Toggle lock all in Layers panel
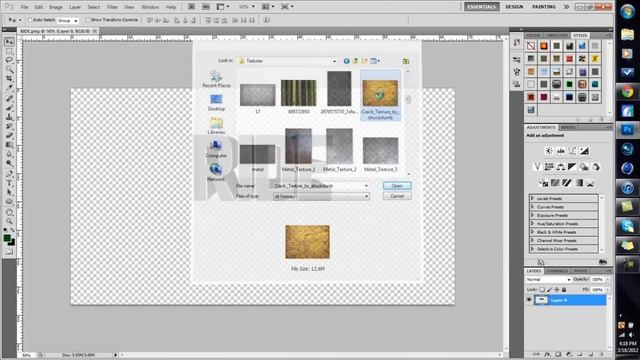The height and width of the screenshot is (360, 640). [x=564, y=289]
